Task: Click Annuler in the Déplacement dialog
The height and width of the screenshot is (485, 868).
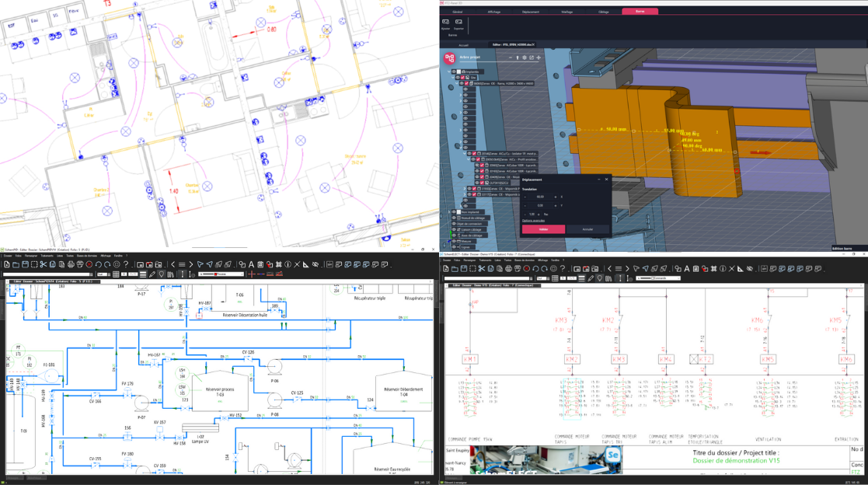Action: click(x=587, y=229)
